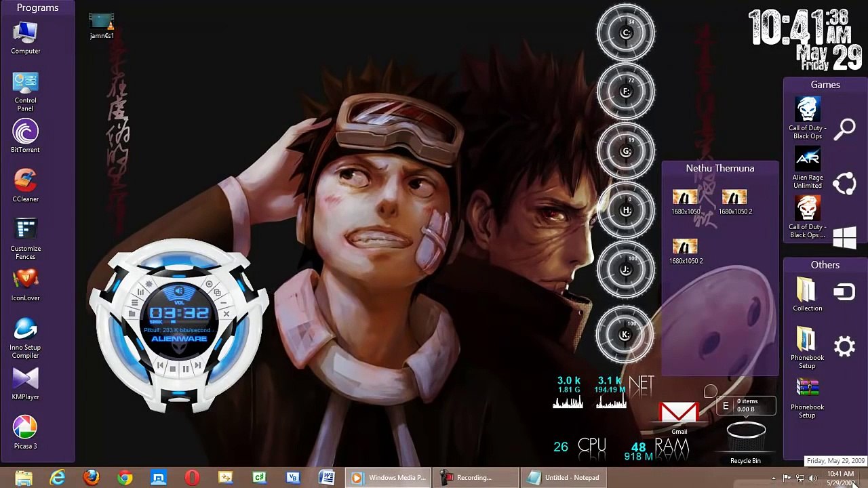Switch to the Recording taskbar window

(x=477, y=478)
